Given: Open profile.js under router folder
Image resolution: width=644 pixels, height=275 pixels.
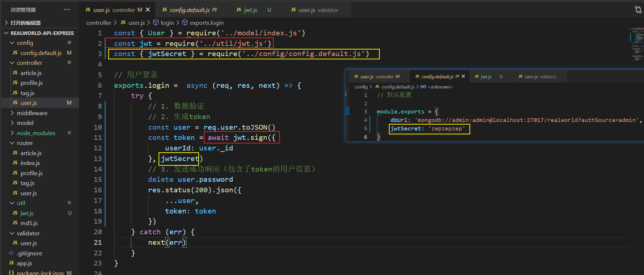Looking at the screenshot, I should click(x=32, y=173).
